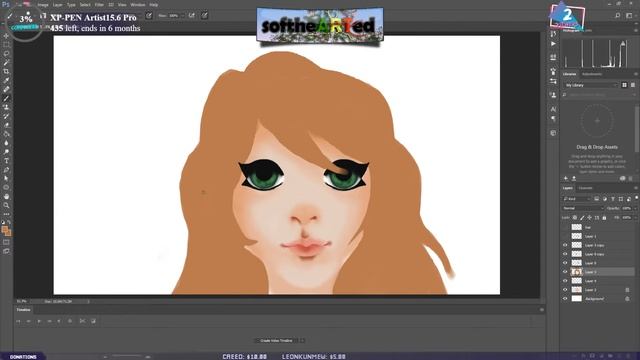Select the Lasso tool
The image size is (640, 360).
click(6, 54)
